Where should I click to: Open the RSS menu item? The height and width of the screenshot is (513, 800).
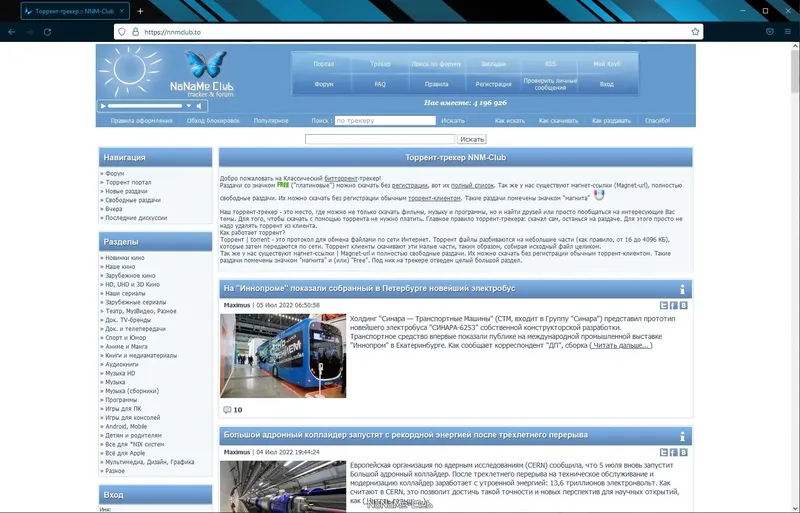550,64
